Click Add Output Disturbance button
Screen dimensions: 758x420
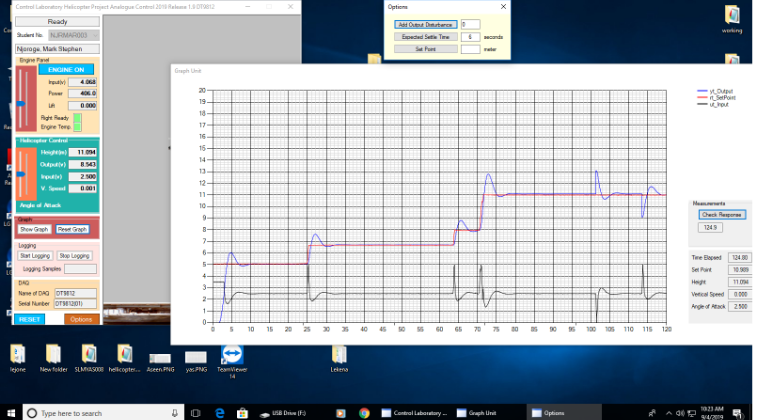click(425, 24)
